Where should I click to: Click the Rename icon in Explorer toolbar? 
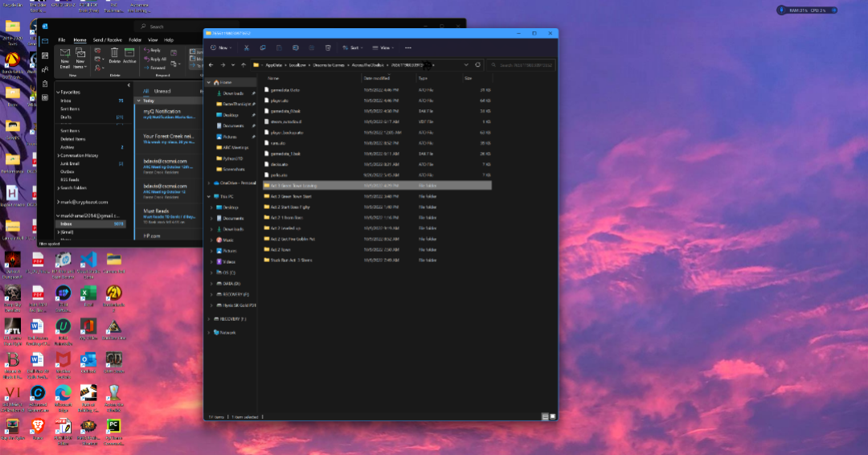tap(295, 48)
